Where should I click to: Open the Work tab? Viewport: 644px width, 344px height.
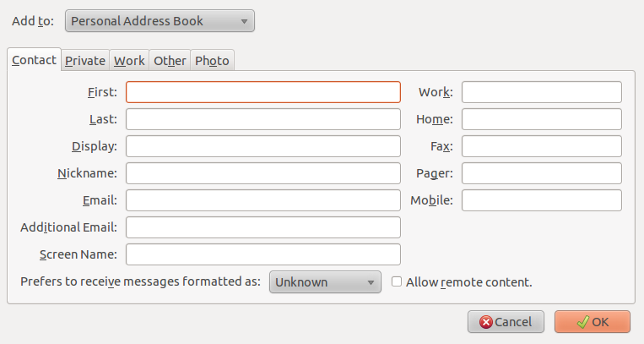[x=129, y=61]
